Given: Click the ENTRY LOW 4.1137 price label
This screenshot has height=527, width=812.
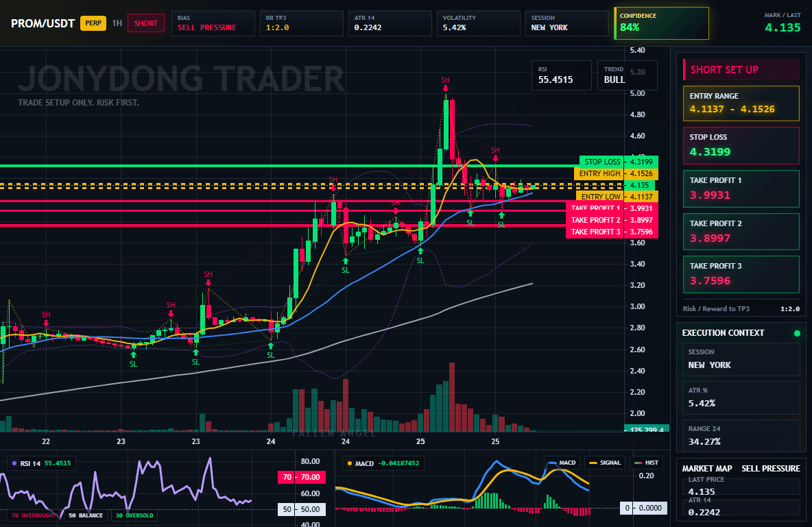Looking at the screenshot, I should pos(617,197).
